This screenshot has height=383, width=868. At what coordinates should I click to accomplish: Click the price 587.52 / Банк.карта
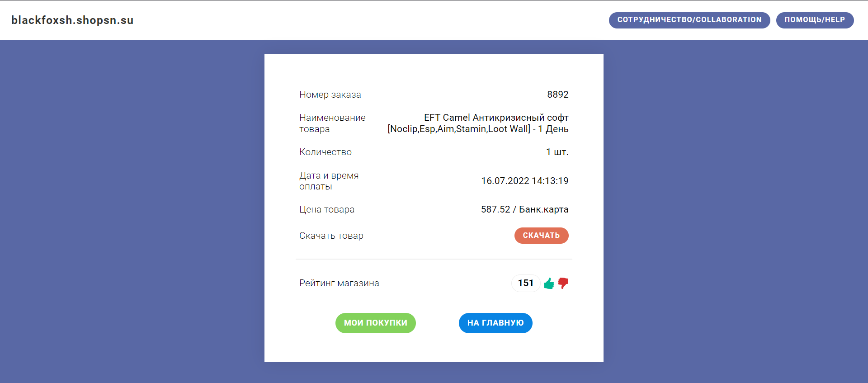click(524, 209)
